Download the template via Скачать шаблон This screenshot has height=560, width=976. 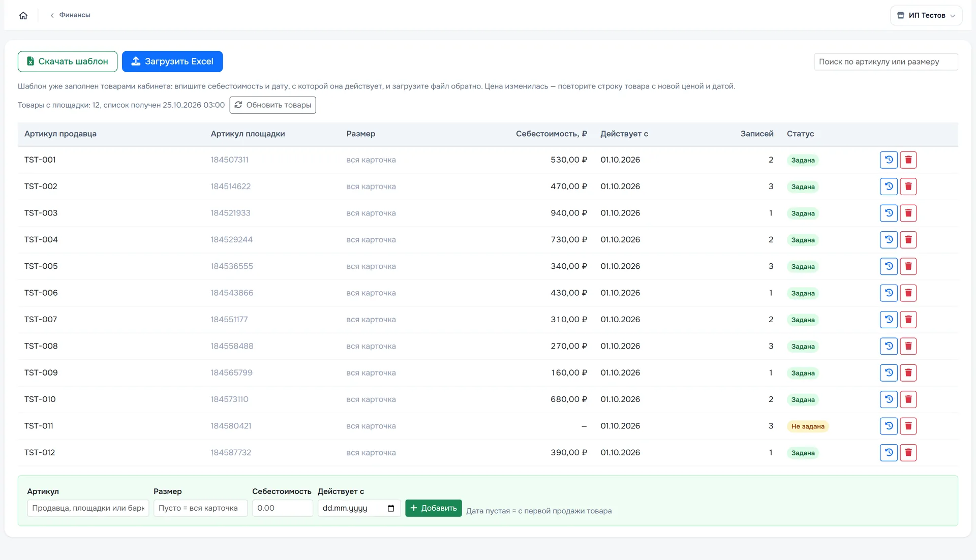(x=68, y=61)
